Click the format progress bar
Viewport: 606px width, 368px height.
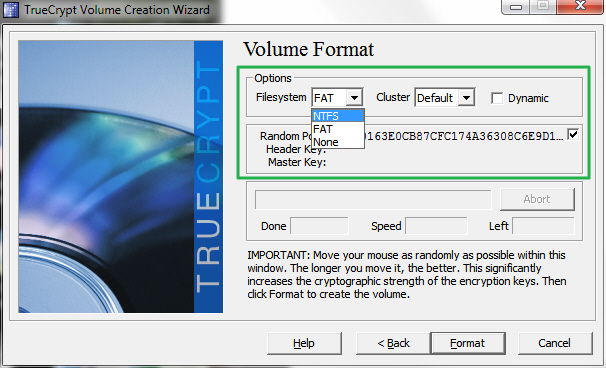[x=373, y=199]
